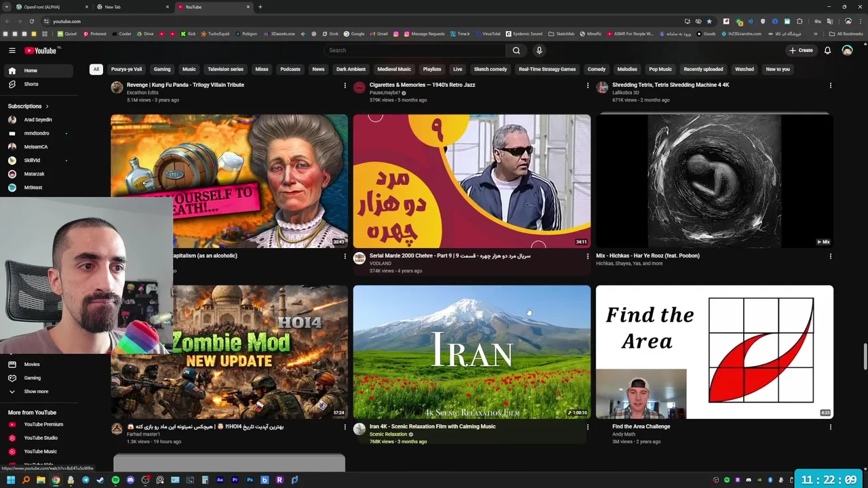Select the Medieval Music chip
The width and height of the screenshot is (868, 488).
tap(394, 69)
